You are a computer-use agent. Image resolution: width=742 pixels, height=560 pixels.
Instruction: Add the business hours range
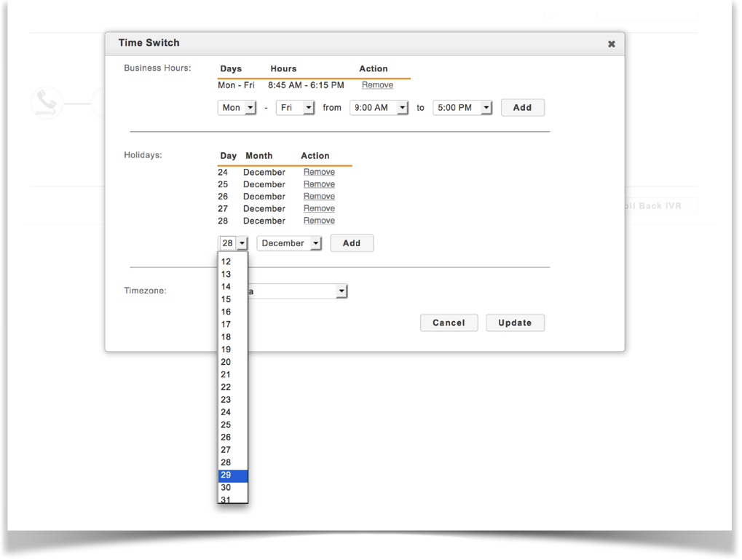522,108
